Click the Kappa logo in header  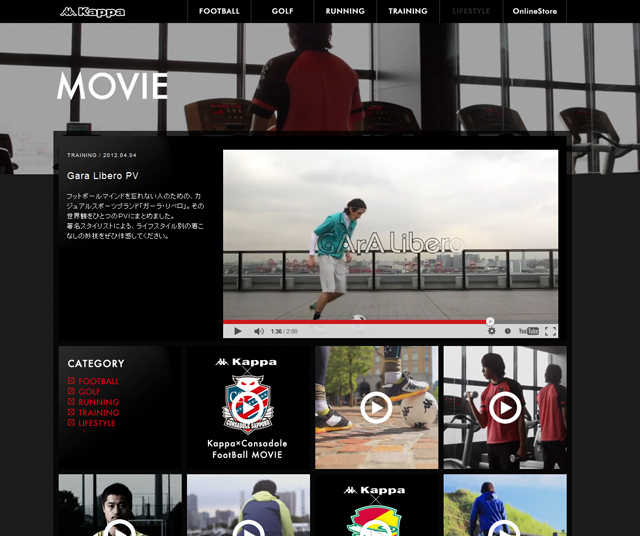coord(93,12)
